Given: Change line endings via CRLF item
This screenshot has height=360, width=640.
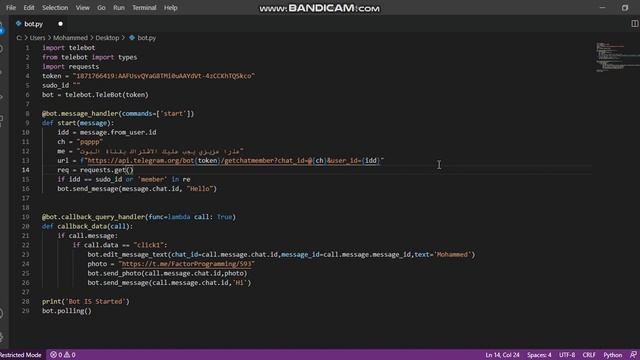Looking at the screenshot, I should point(589,355).
